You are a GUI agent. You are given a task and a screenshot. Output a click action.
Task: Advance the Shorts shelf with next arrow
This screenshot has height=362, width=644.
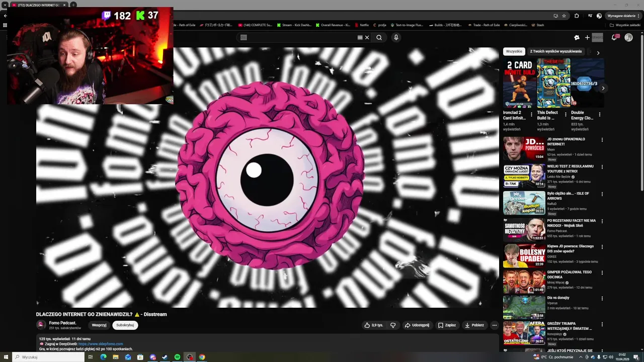(603, 88)
